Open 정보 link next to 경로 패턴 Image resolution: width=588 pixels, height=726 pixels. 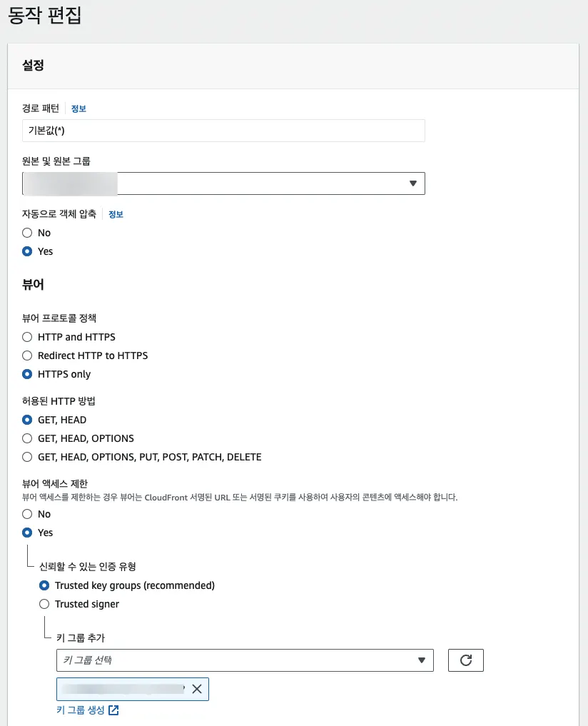(x=78, y=109)
